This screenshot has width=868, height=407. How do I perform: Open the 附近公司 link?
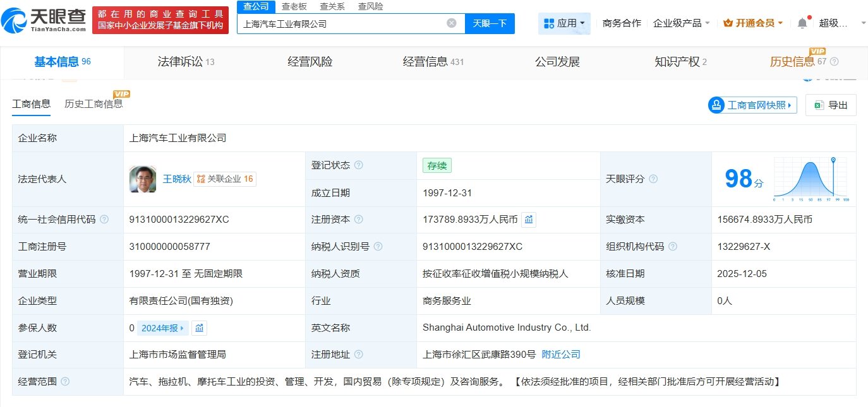[x=560, y=355]
